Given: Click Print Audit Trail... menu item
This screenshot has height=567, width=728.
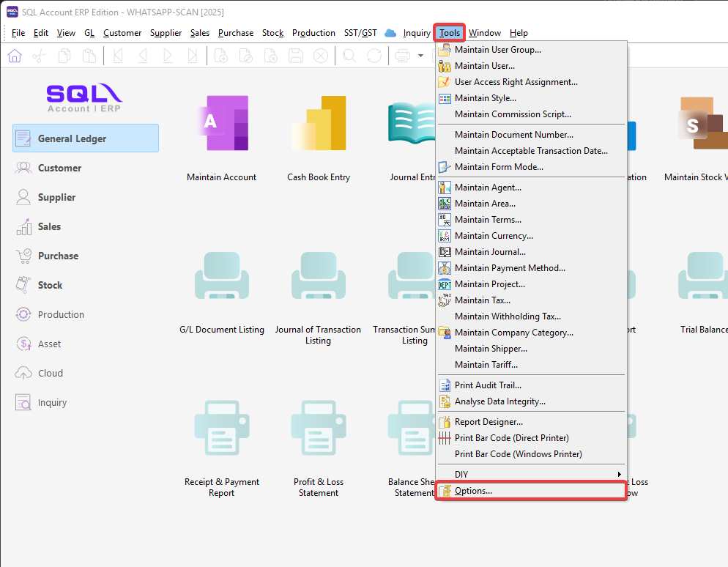Looking at the screenshot, I should (488, 385).
